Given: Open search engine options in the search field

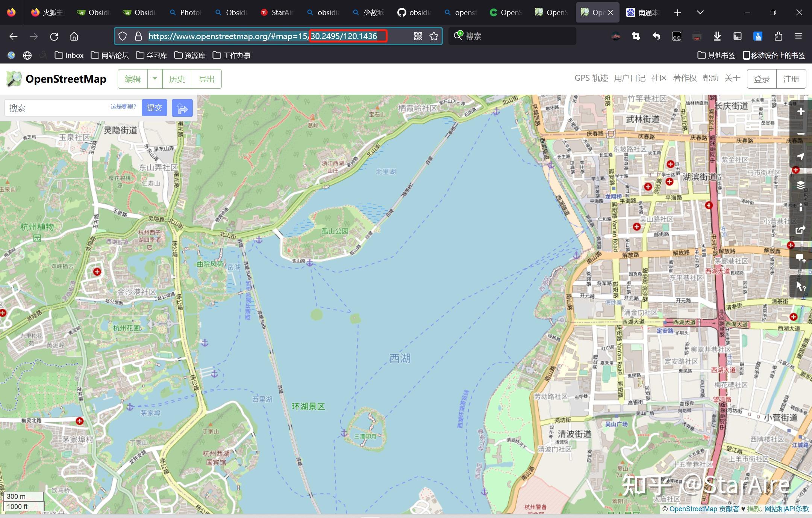Looking at the screenshot, I should (x=459, y=36).
